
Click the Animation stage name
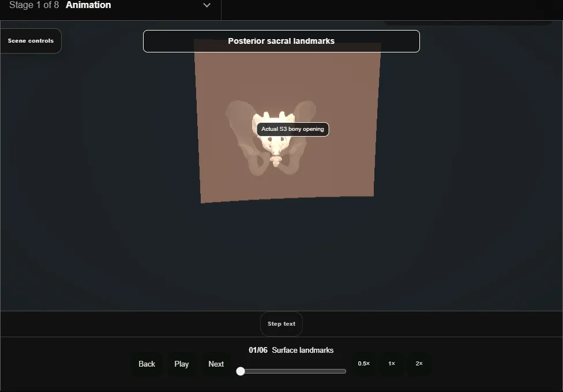(88, 5)
